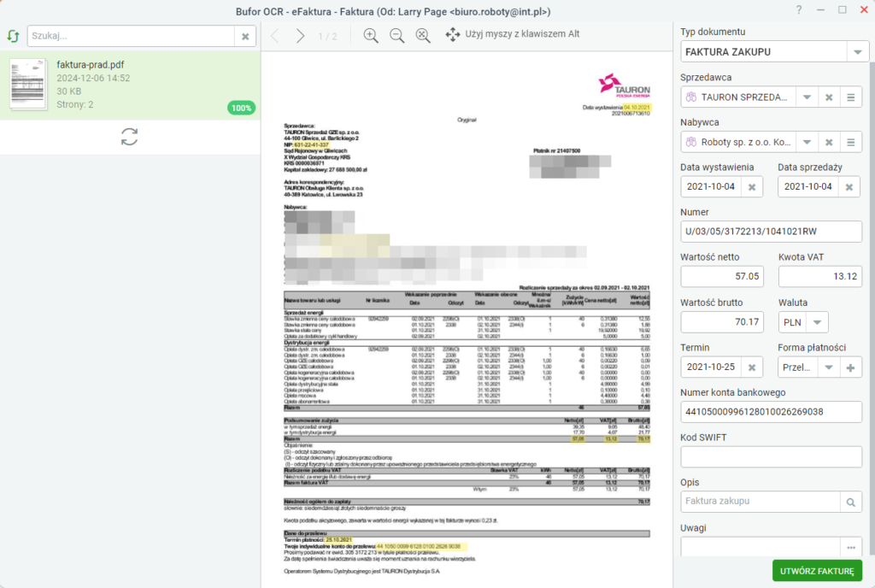Click the Kod SWIFT field
This screenshot has height=588, width=875.
771,457
